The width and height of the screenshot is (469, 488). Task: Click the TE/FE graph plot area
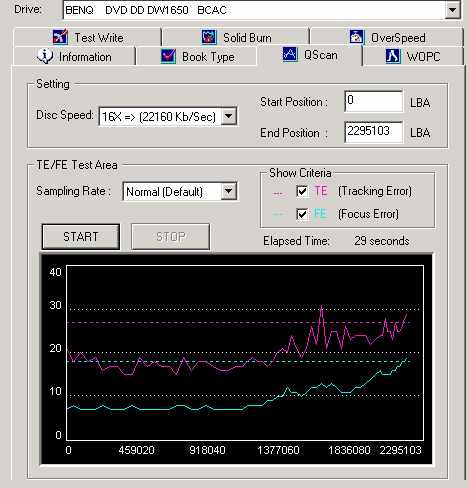pos(245,353)
